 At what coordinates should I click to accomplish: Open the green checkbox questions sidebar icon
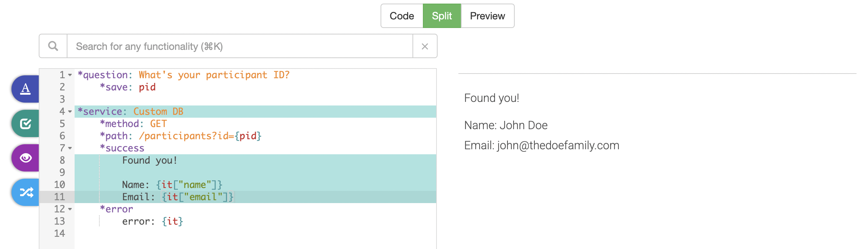[25, 123]
